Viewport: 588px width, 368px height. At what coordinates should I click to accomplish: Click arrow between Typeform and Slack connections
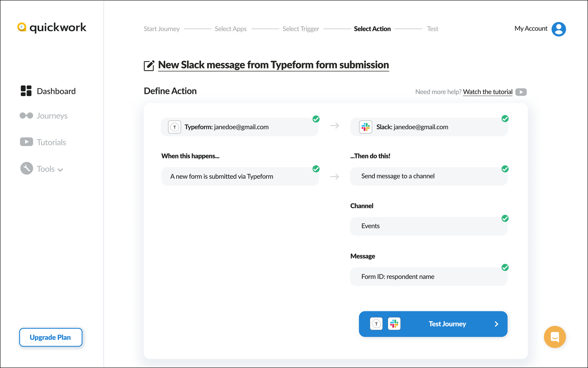[x=334, y=126]
